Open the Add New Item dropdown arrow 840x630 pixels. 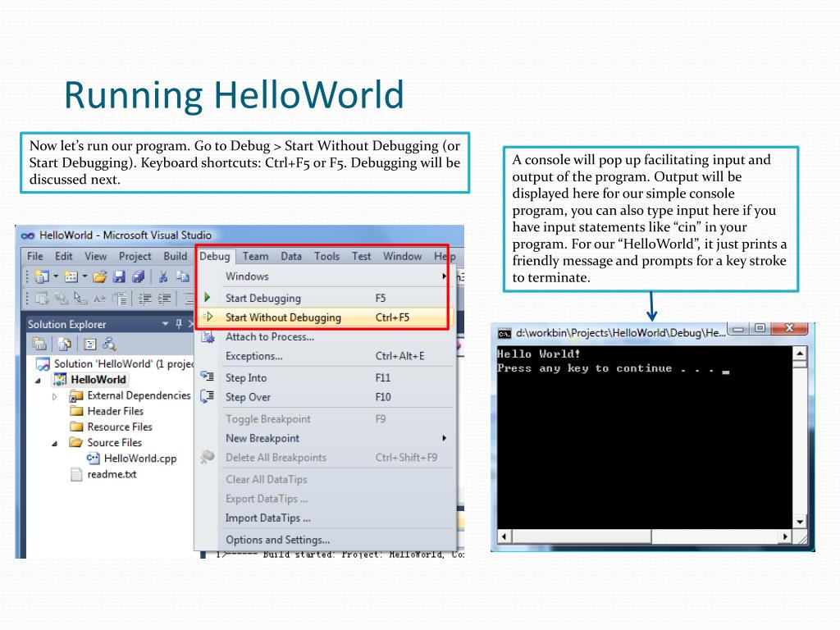[84, 276]
